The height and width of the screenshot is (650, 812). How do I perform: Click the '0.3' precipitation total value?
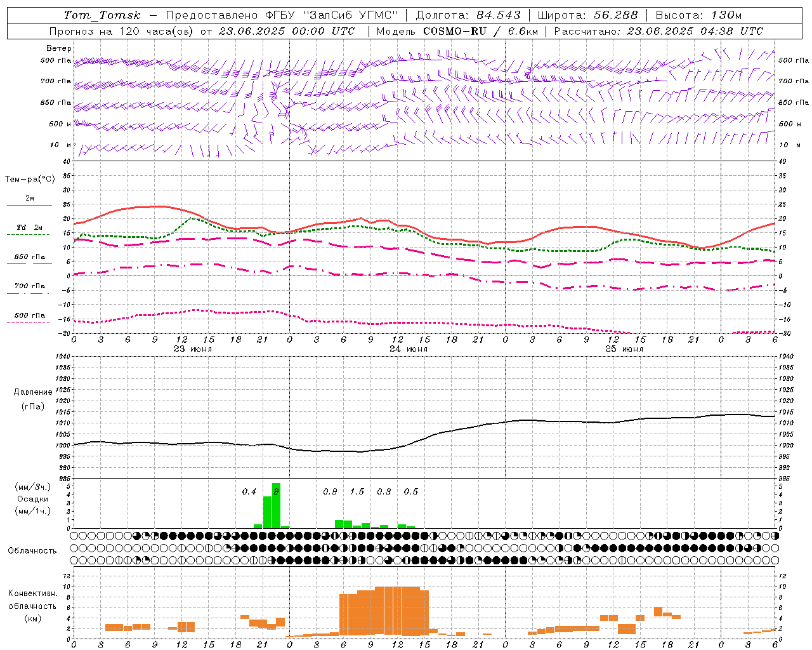(384, 492)
